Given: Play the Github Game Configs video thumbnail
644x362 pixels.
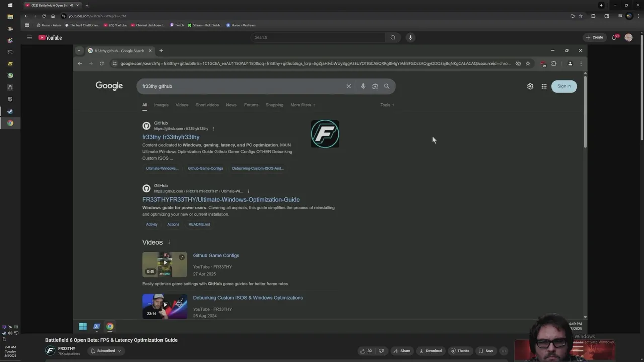Looking at the screenshot, I should click(x=165, y=264).
